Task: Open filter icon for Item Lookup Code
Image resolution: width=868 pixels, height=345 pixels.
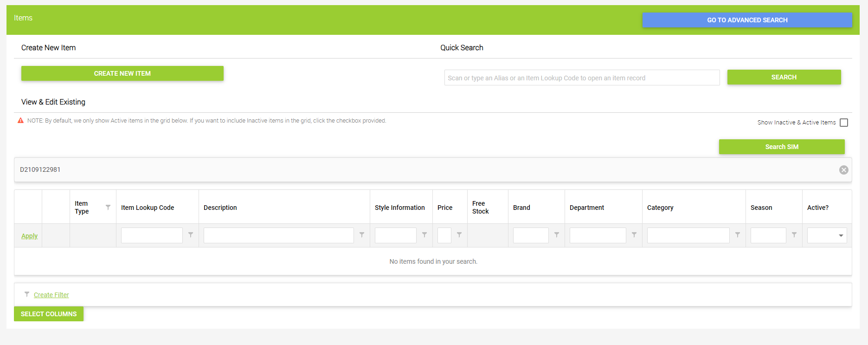Action: (x=191, y=235)
